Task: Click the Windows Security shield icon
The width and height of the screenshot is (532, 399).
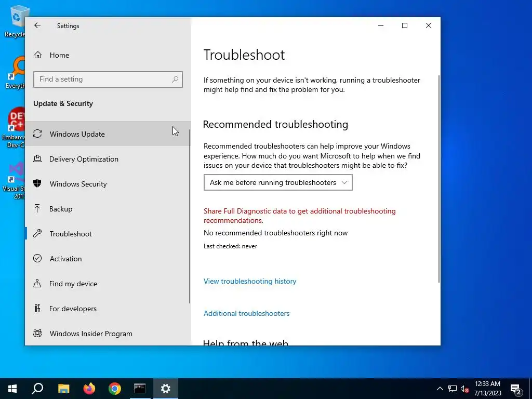Action: 37,183
